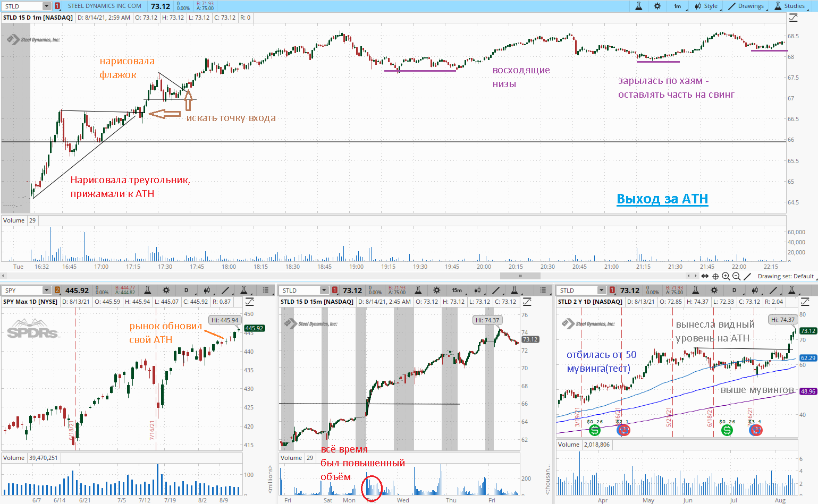Open the 15m timeframe selector
The height and width of the screenshot is (504, 818).
click(x=457, y=290)
